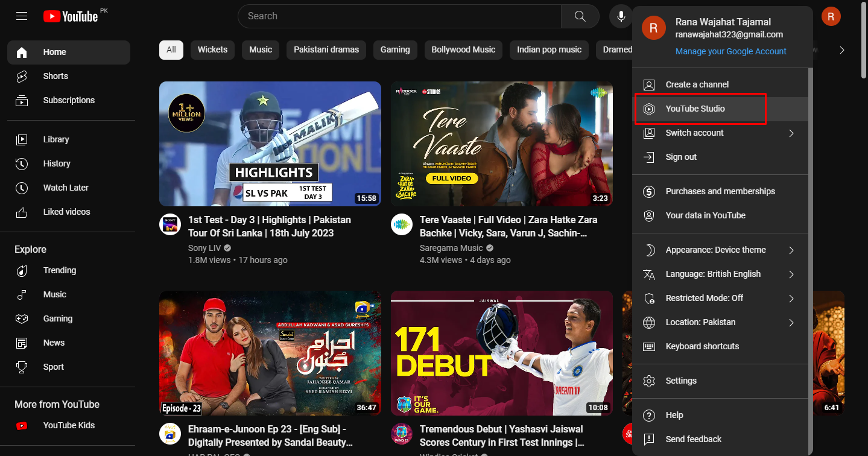Viewport: 868px width, 456px height.
Task: Click the Geo channel avatar for Ehraam-e-Junoon
Action: click(170, 434)
